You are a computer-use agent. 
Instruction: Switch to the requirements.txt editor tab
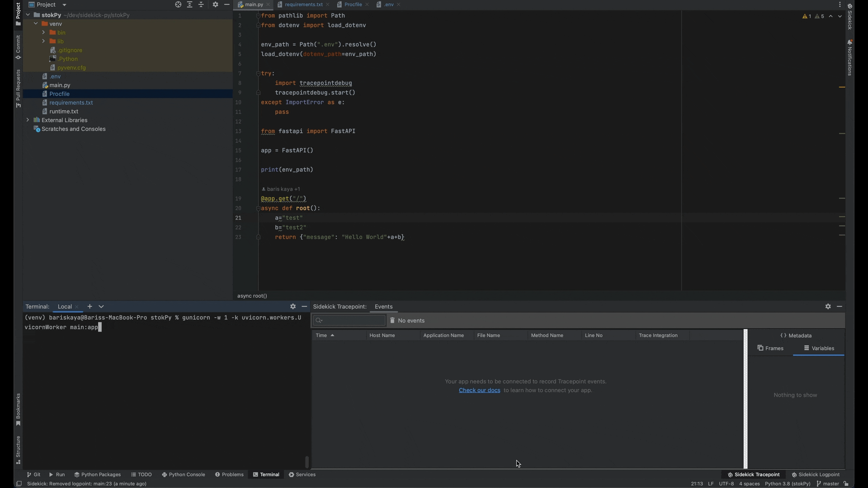coord(303,5)
